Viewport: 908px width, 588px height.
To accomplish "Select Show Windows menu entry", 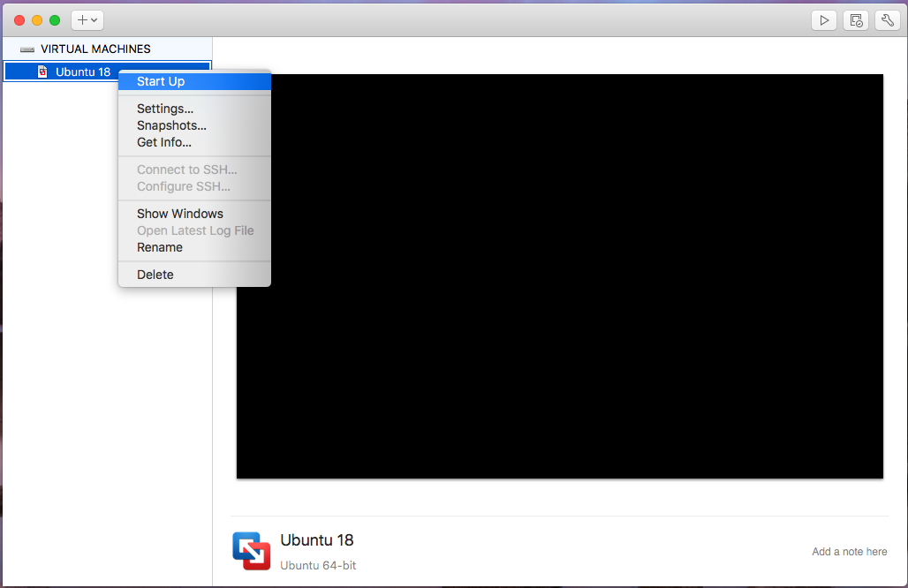I will [194, 214].
